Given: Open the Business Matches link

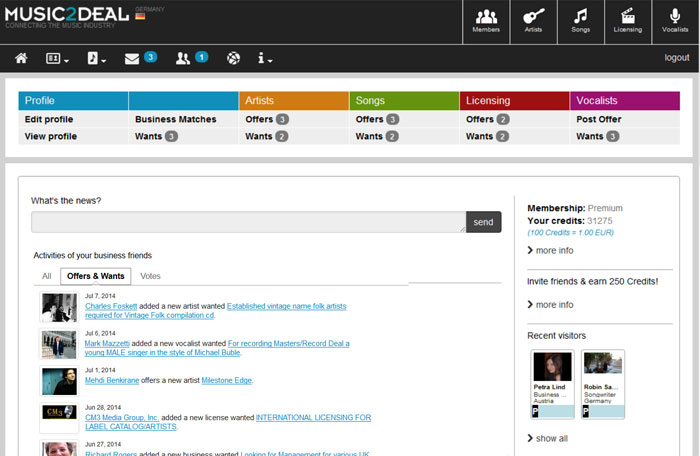Looking at the screenshot, I should pyautogui.click(x=175, y=119).
